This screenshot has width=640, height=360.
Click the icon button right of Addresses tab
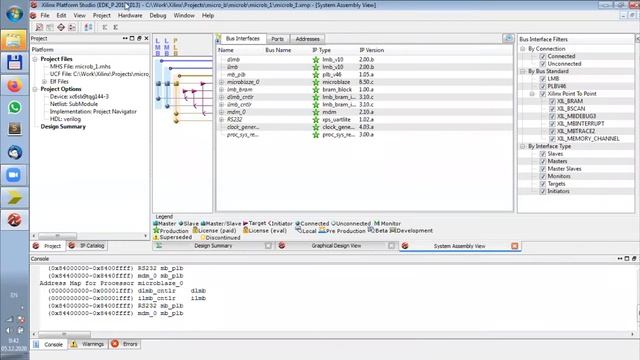pos(508,38)
